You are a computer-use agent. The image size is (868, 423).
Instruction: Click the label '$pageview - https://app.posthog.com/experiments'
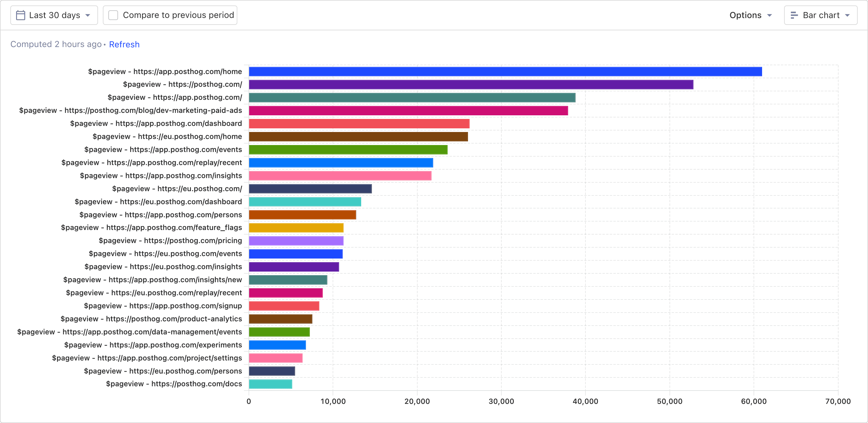[153, 345]
